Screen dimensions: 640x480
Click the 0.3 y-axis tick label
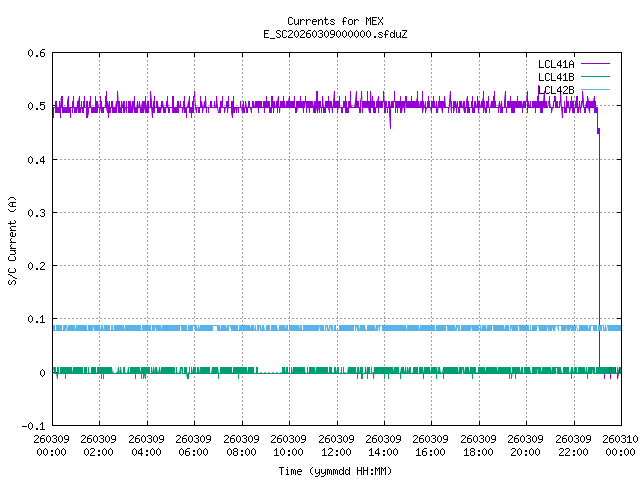pos(35,213)
